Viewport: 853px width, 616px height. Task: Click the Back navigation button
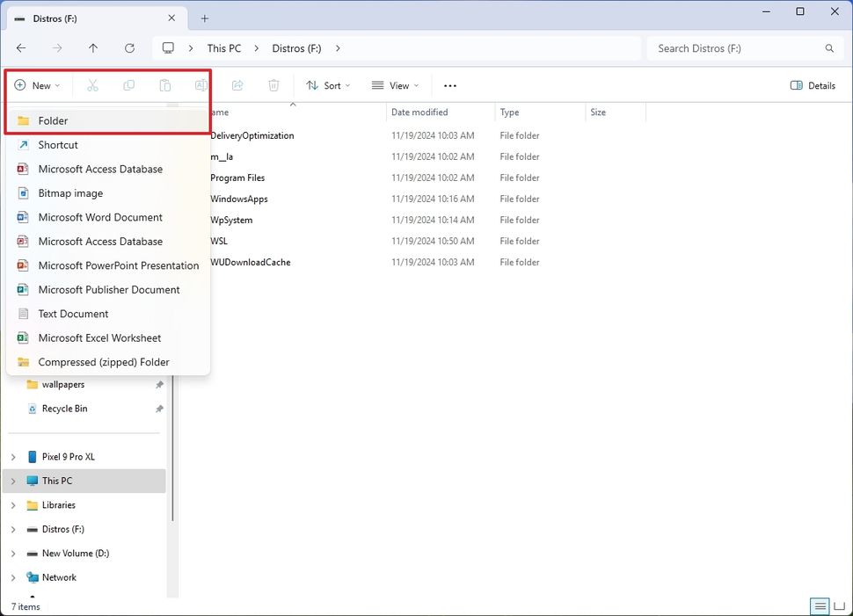[21, 48]
